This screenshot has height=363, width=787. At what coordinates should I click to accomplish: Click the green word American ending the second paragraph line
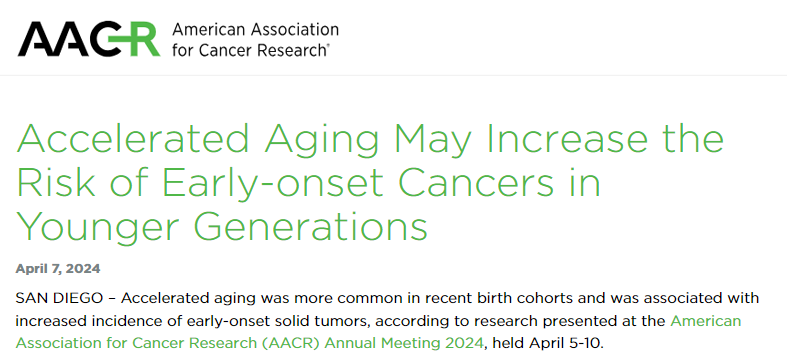coord(706,321)
